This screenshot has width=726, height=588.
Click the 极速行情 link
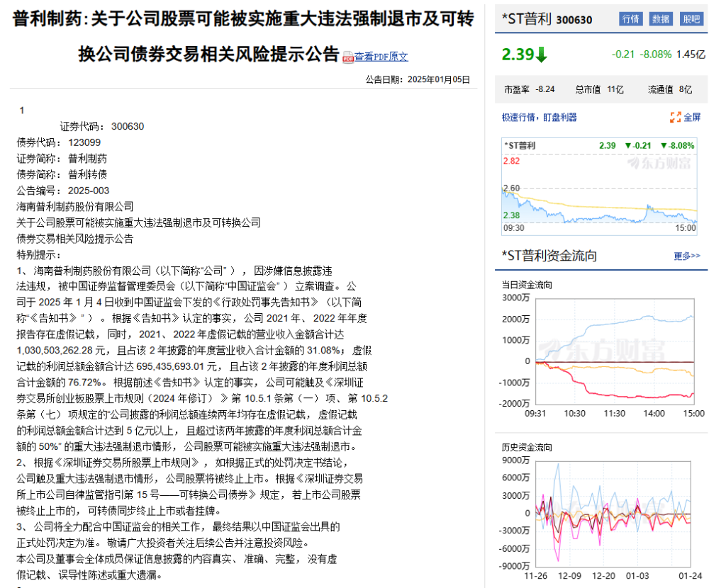[x=518, y=118]
